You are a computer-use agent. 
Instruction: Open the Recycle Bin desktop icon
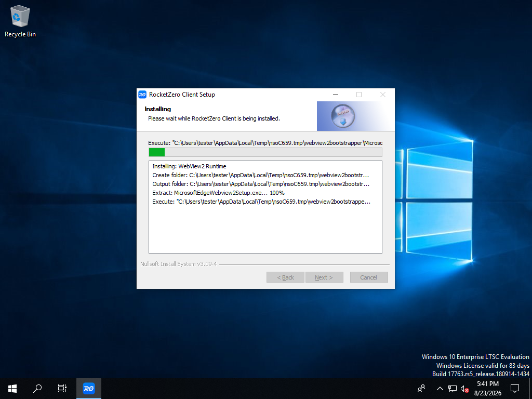click(x=20, y=21)
